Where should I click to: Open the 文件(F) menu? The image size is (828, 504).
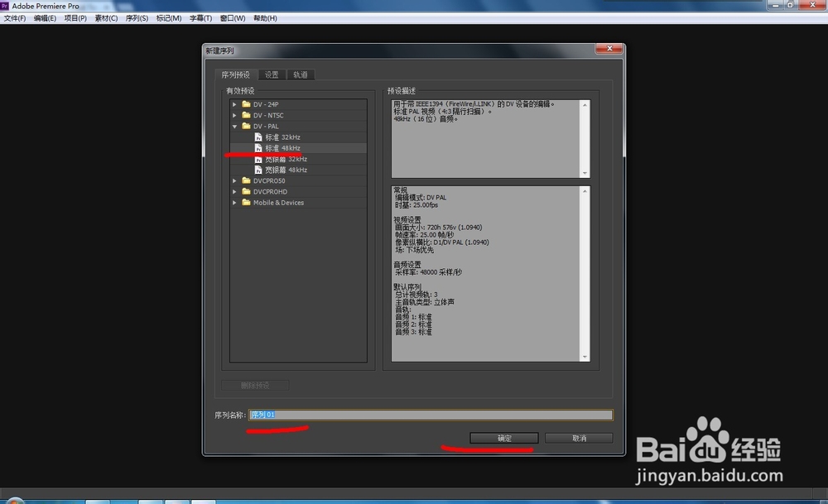click(x=15, y=18)
